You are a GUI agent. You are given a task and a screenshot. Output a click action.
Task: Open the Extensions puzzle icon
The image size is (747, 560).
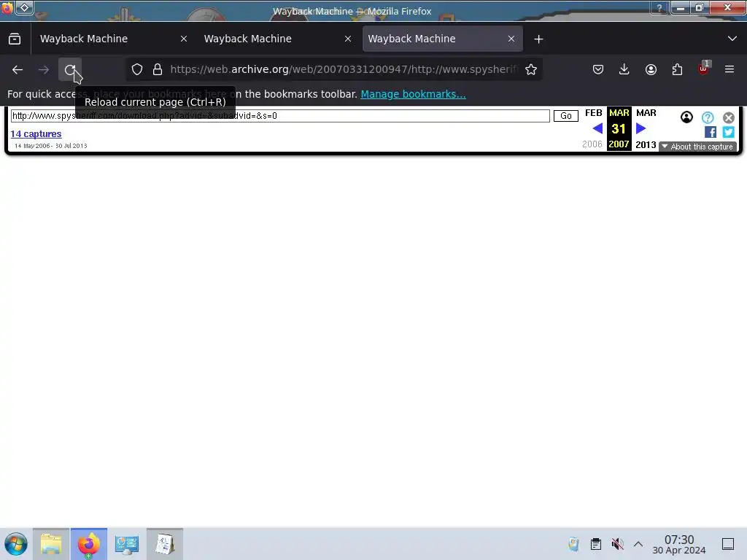[677, 69]
